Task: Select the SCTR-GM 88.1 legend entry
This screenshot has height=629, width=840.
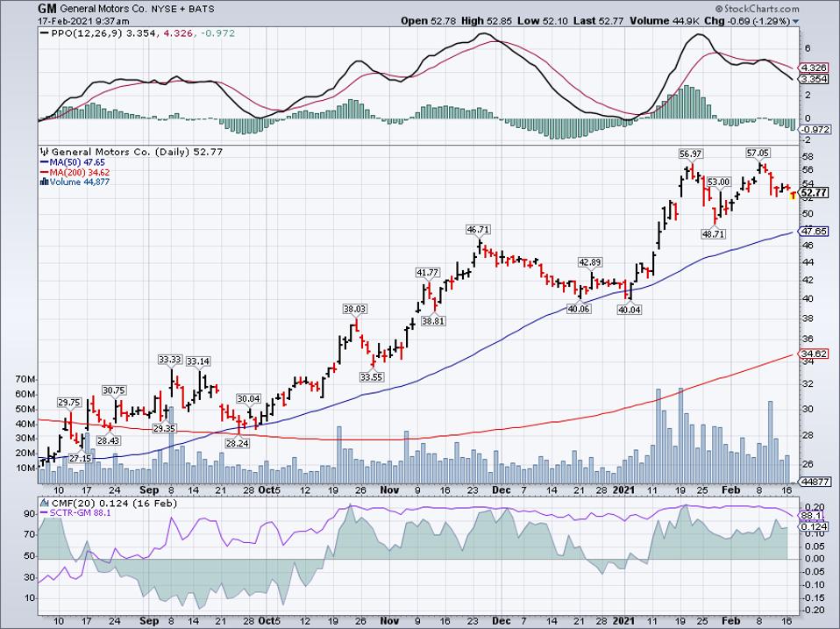Action: point(81,512)
